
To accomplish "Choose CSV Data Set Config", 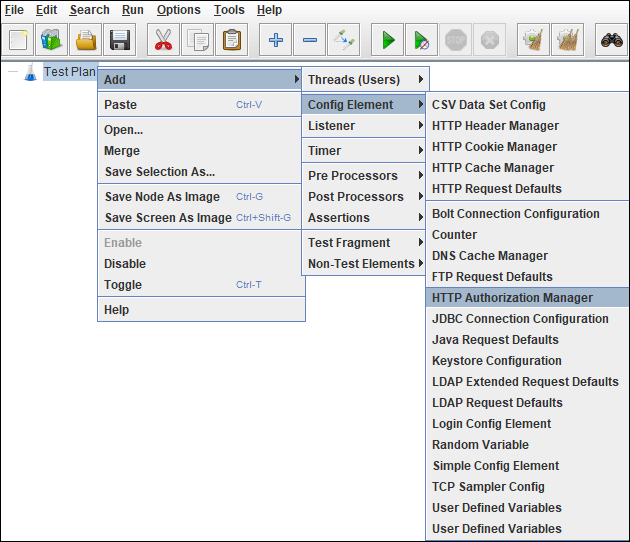I will 488,105.
